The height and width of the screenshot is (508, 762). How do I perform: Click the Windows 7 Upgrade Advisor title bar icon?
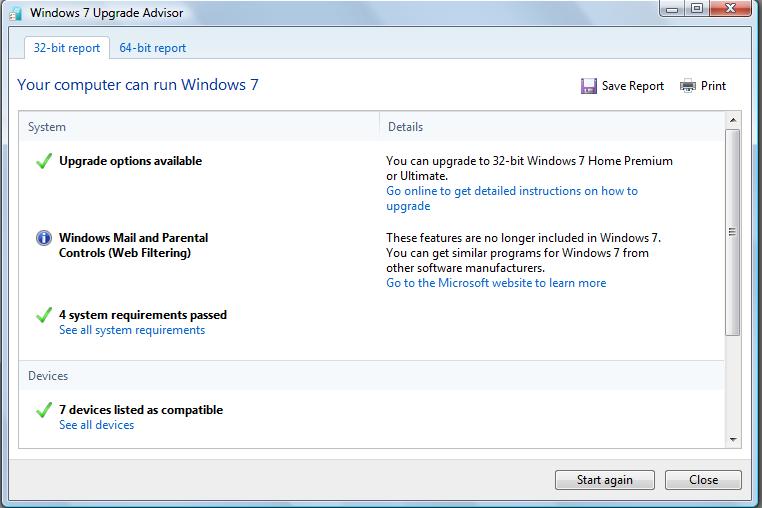pyautogui.click(x=16, y=13)
